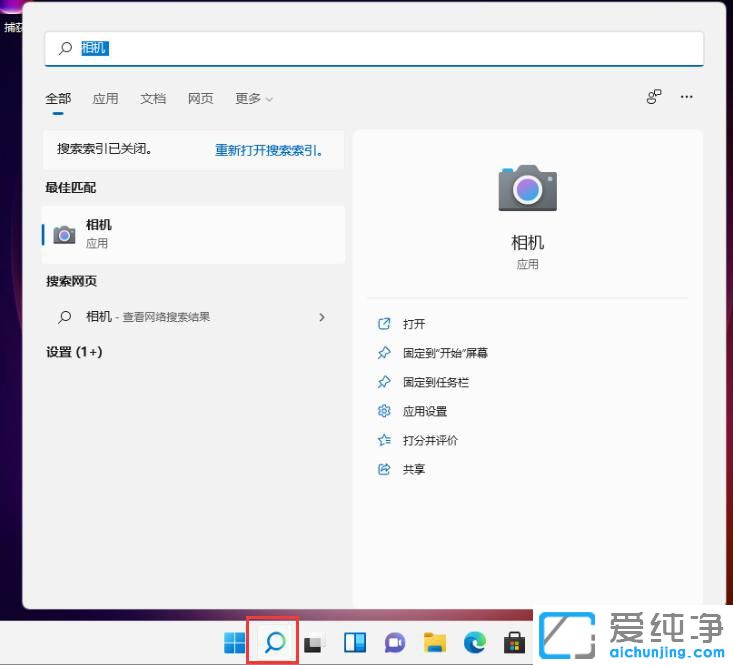Click the 搜索网页 heading
The image size is (733, 665).
tap(71, 281)
